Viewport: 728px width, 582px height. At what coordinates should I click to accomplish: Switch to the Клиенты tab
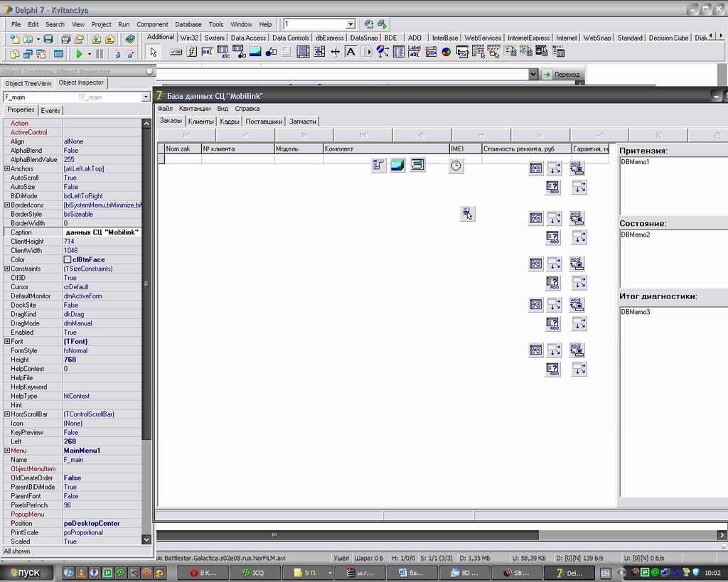tap(201, 121)
